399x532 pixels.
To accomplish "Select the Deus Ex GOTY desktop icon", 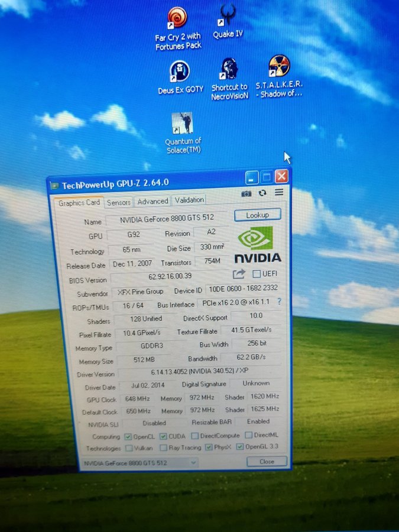I will [180, 77].
